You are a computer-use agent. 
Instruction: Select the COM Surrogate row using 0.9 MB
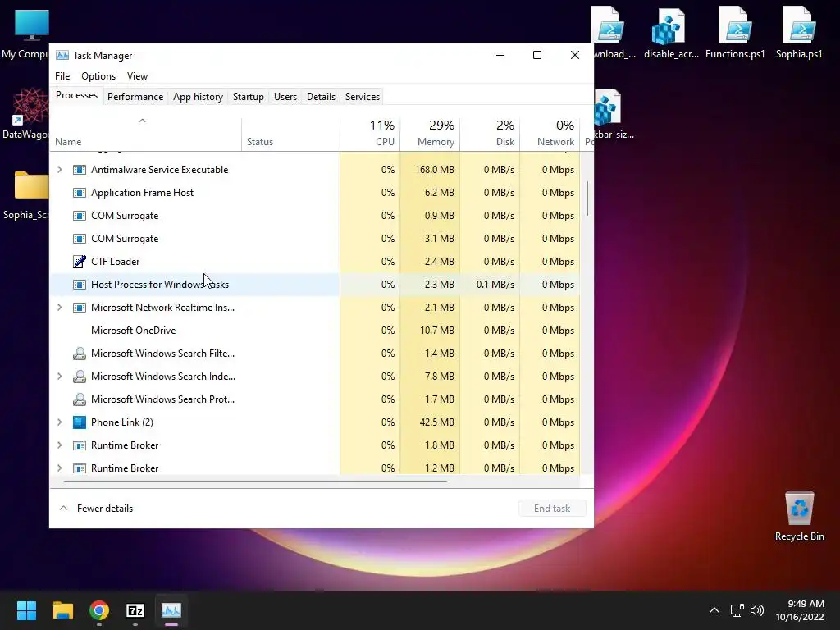click(x=315, y=216)
